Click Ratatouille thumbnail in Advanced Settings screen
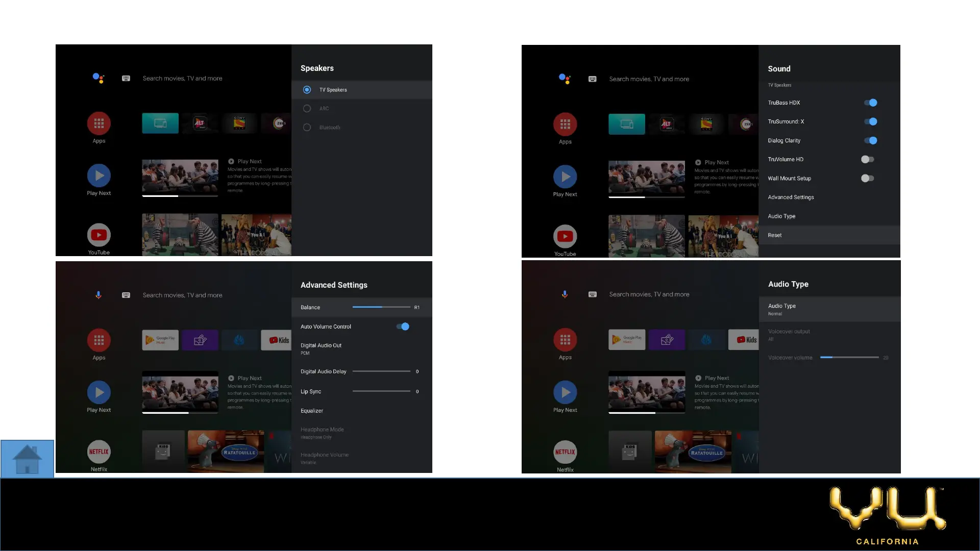 226,451
